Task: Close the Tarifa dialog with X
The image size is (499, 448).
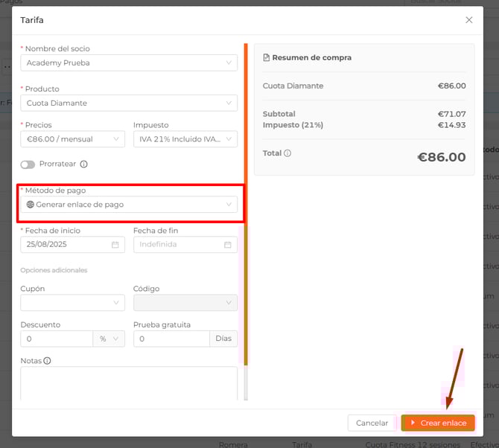Action: pos(468,20)
